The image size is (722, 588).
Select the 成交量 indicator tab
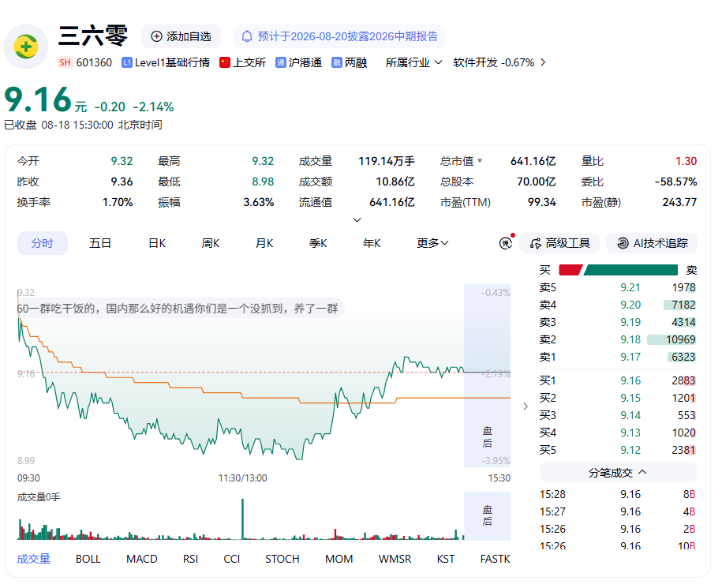point(34,559)
